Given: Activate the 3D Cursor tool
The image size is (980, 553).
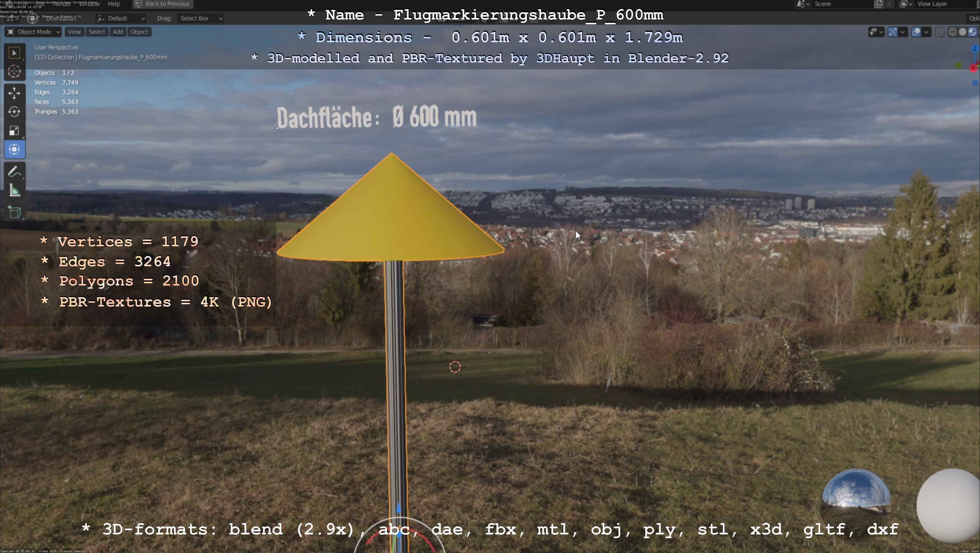Looking at the screenshot, I should [x=14, y=71].
